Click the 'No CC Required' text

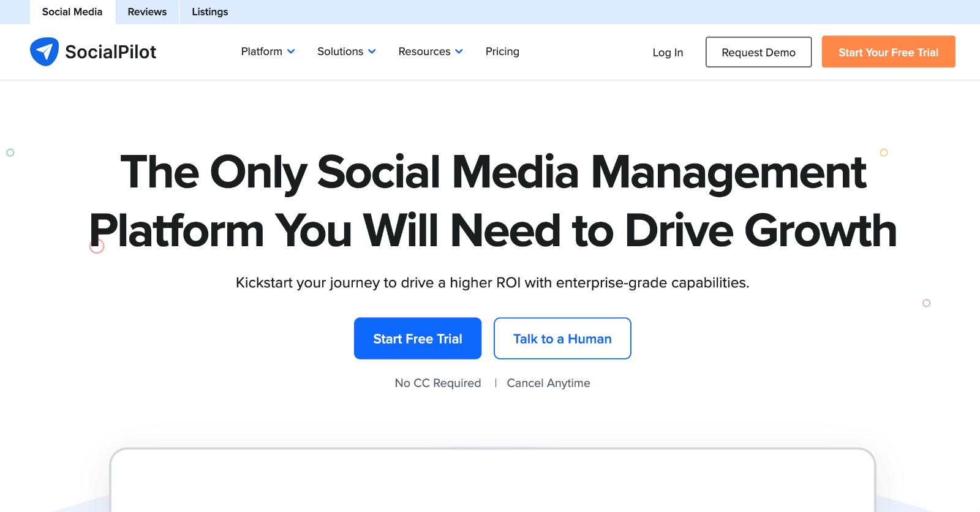pyautogui.click(x=438, y=383)
